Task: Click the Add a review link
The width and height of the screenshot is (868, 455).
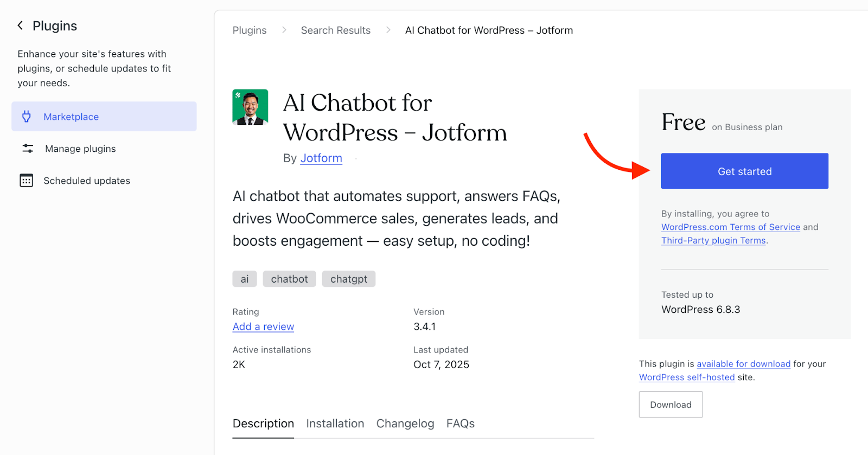Action: [263, 327]
